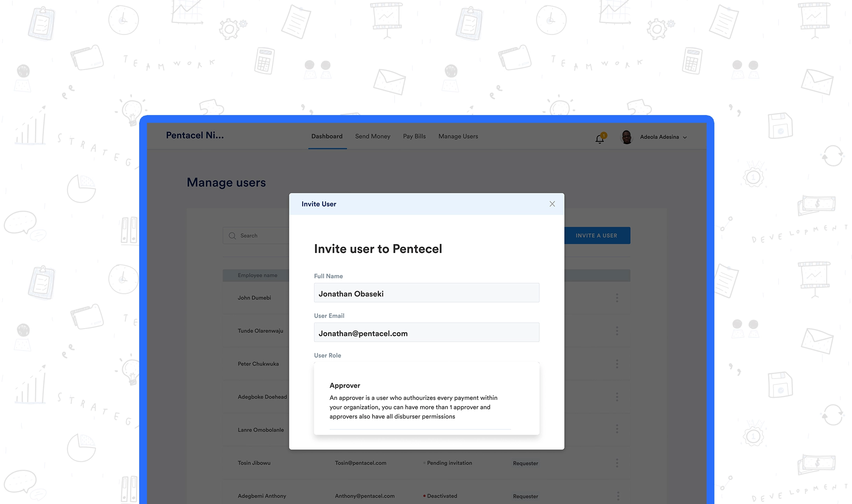Click the Employee name column header
Screen dimensions: 852x504
coord(257,275)
